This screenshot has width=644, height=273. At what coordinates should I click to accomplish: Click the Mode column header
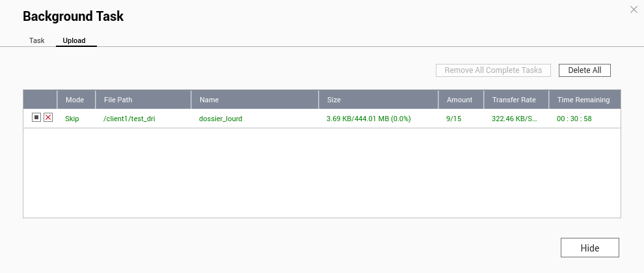point(75,100)
